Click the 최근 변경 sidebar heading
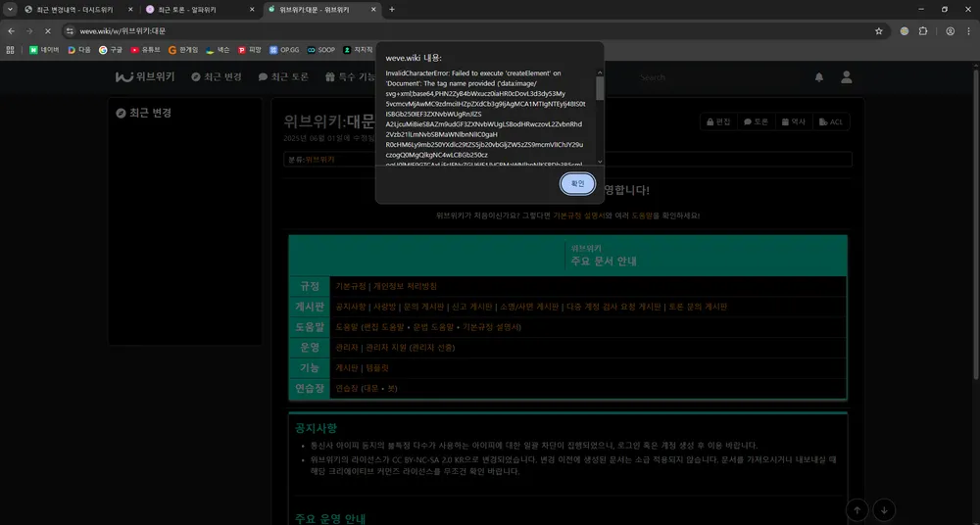The image size is (980, 525). click(x=144, y=113)
